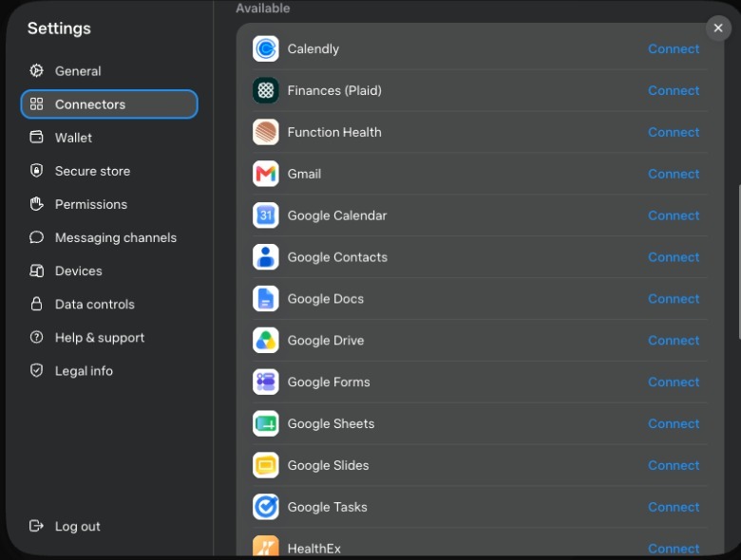Connect Google Contacts

674,257
